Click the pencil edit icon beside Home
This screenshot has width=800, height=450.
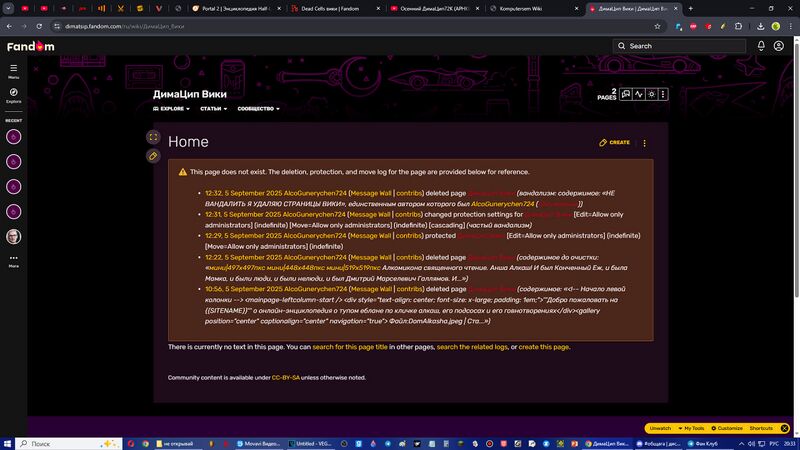[153, 156]
